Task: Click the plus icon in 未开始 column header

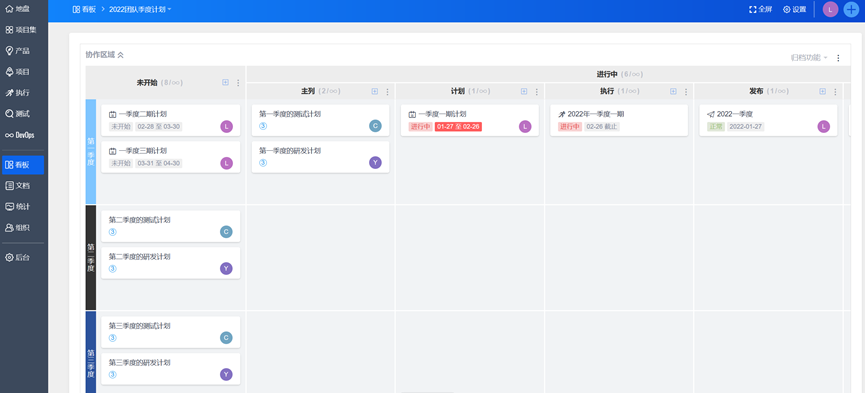Action: pyautogui.click(x=225, y=82)
